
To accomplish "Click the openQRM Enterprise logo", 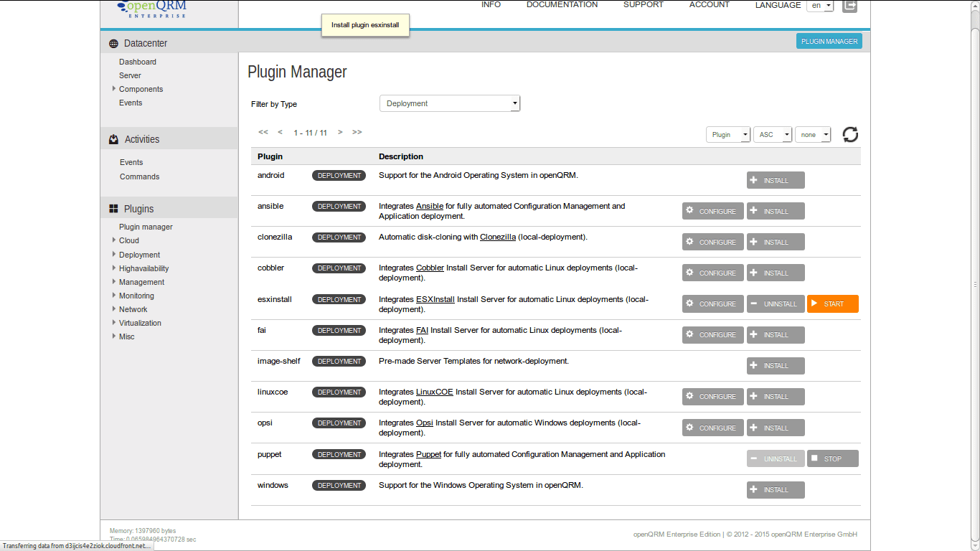I will coord(151,9).
